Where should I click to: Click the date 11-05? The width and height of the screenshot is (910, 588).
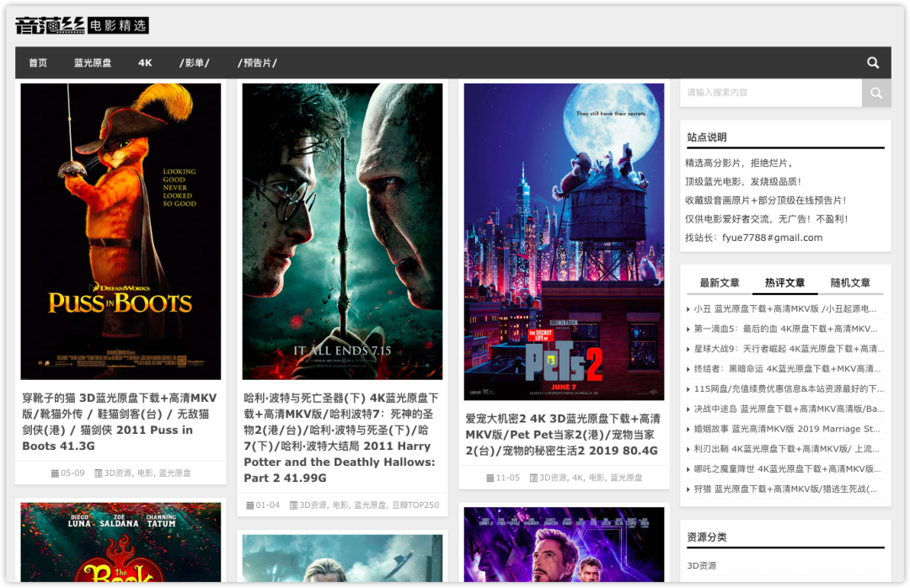508,478
